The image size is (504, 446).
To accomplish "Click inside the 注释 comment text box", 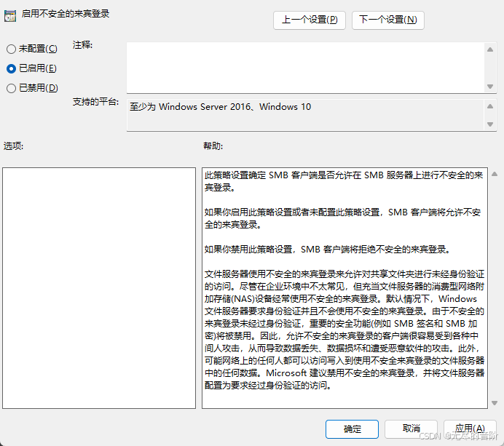I will [305, 68].
